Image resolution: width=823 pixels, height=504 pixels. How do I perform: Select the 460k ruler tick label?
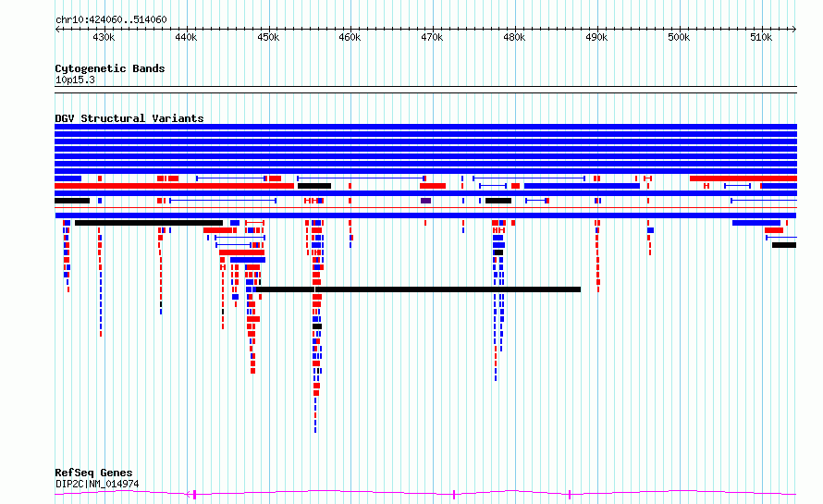[350, 37]
